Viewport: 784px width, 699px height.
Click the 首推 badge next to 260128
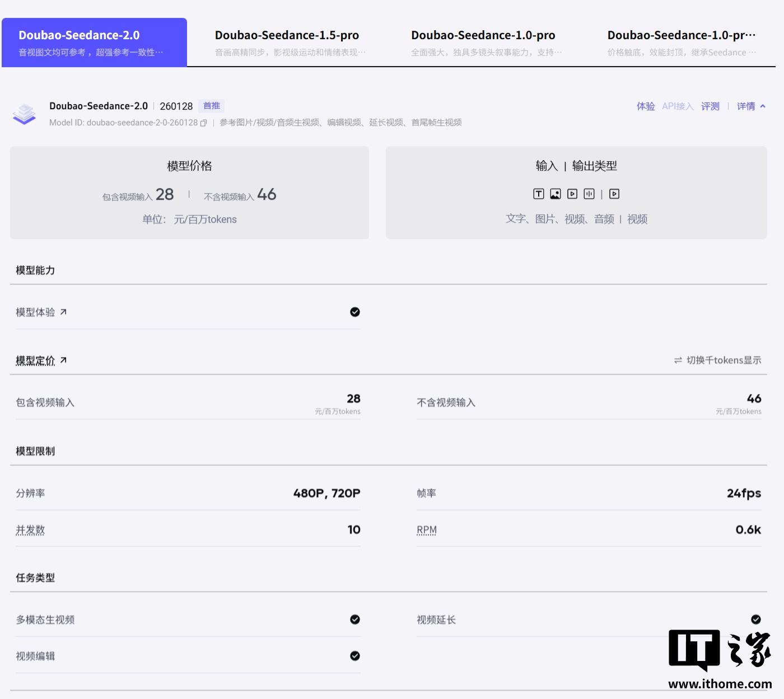coord(211,106)
